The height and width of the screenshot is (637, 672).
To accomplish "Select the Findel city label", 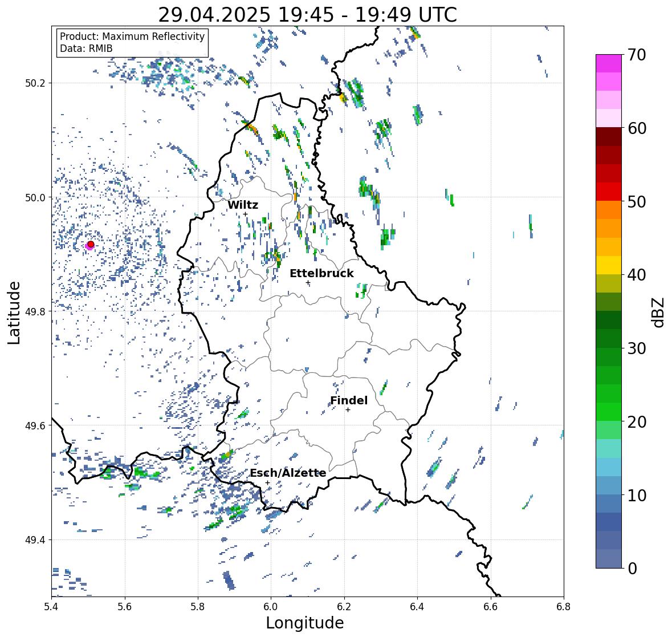I will pyautogui.click(x=349, y=400).
